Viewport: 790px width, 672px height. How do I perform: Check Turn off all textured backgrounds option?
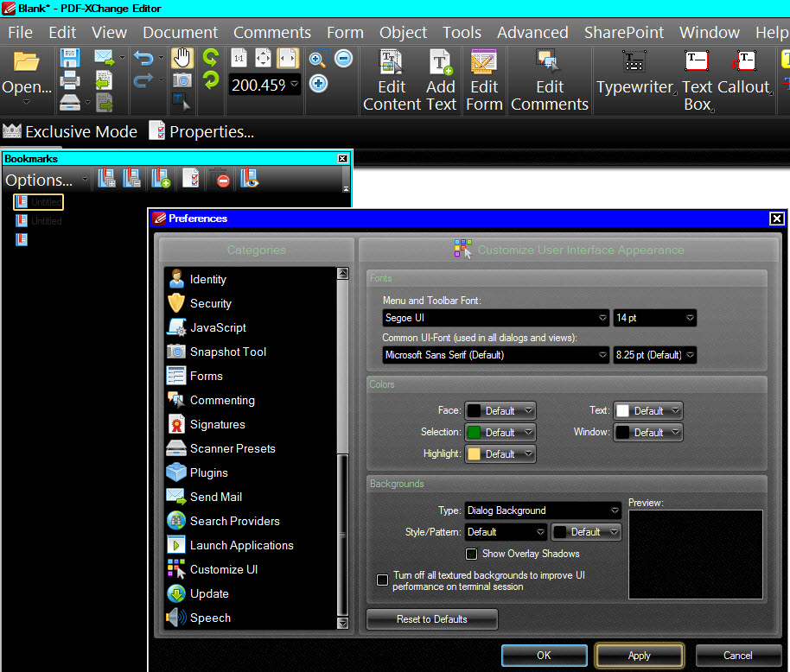click(x=382, y=580)
